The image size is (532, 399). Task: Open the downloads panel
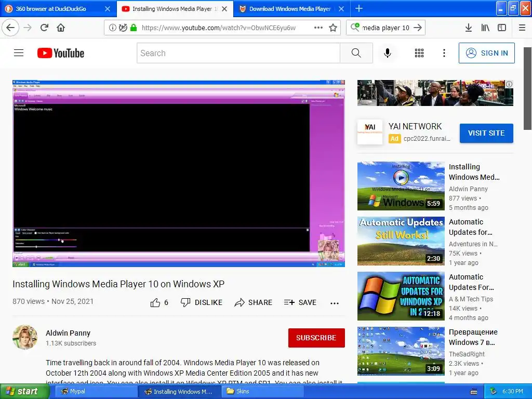469,28
